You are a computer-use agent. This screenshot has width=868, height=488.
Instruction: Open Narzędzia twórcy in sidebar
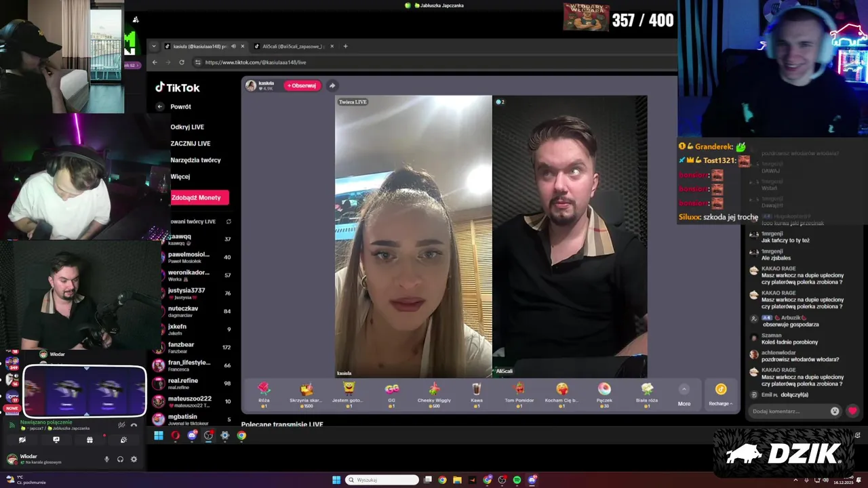click(x=195, y=160)
